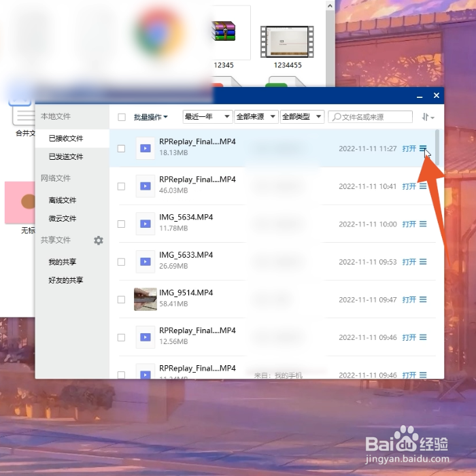Minimize the file manager window

point(420,96)
